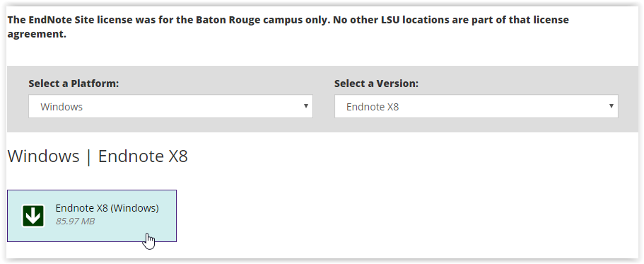Click the "Windows" value in the platform box

click(x=62, y=107)
